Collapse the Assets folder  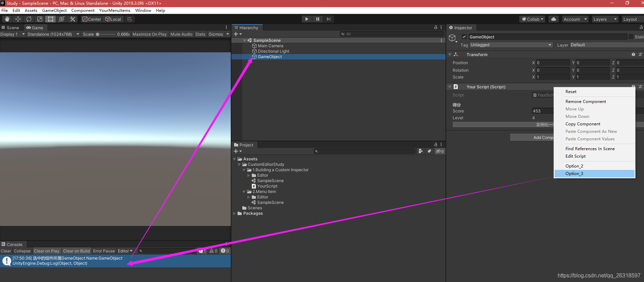234,159
